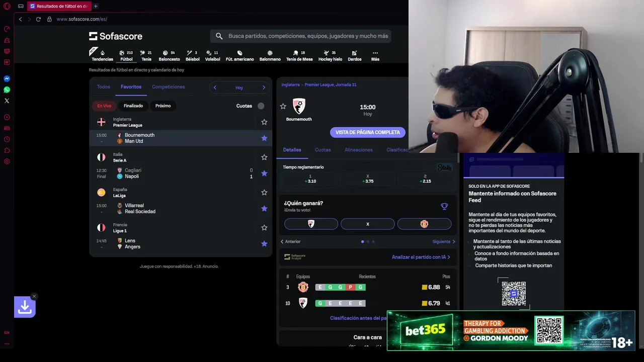Open the Dardos sport section

(x=355, y=56)
